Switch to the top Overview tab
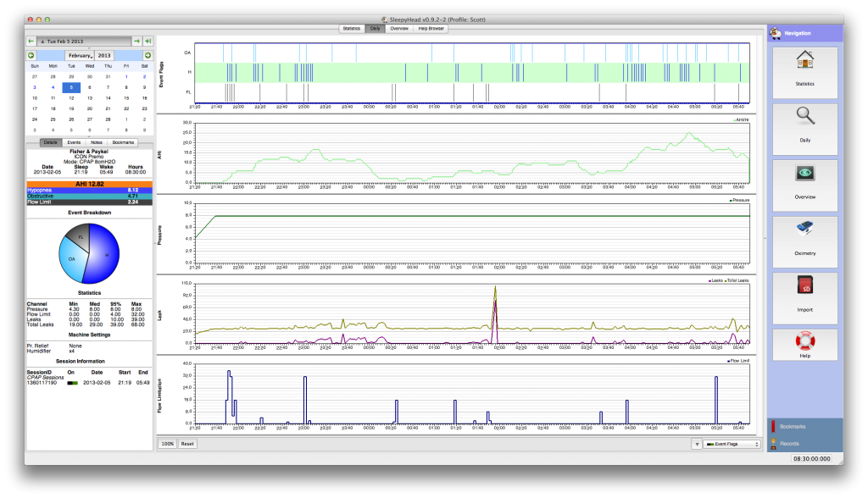868x498 pixels. coord(398,28)
